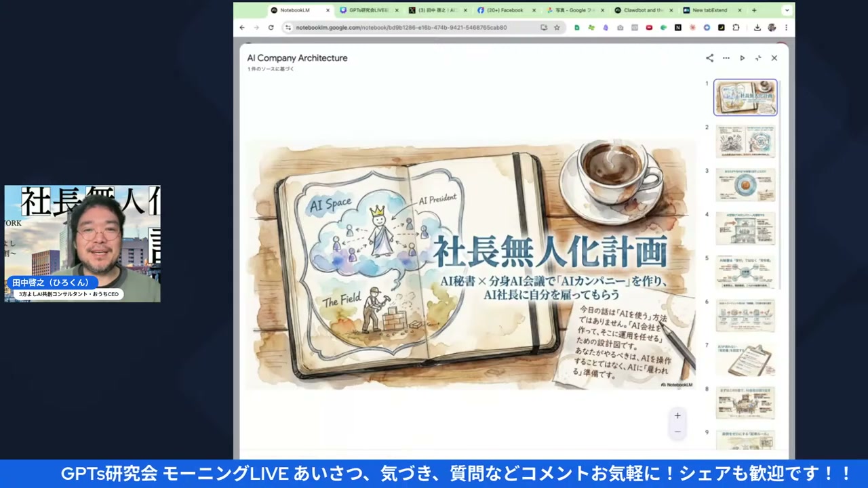Open the Downloads icon in the browser toolbar

757,27
